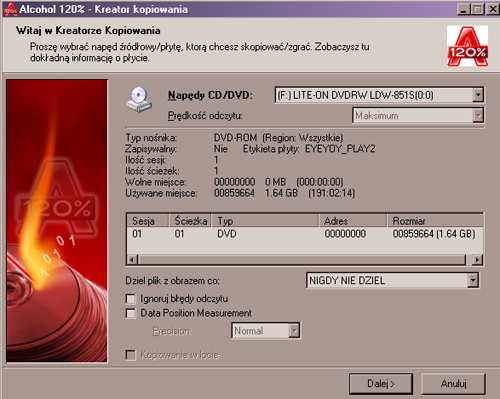Close the Kreator kopiowania window
500x399 pixels.
(x=493, y=9)
